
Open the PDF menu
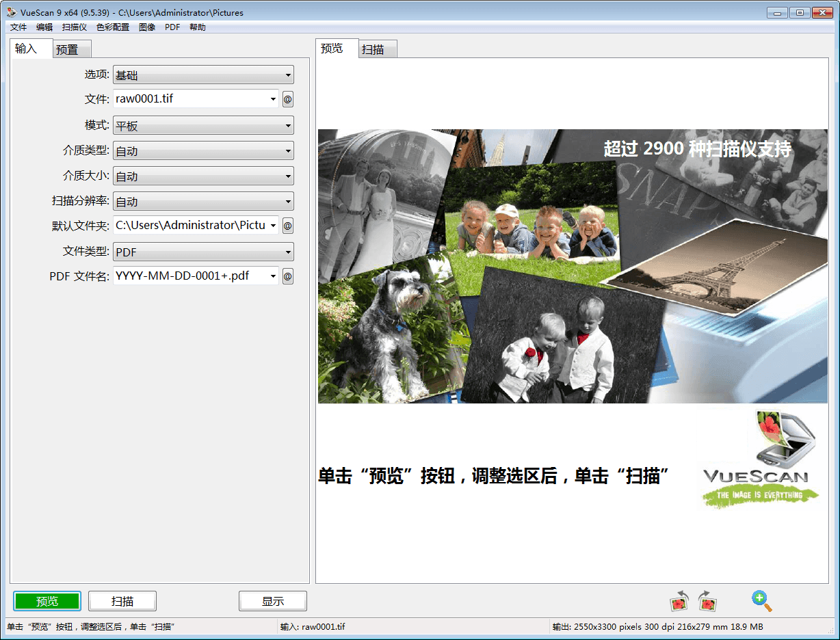(x=172, y=27)
